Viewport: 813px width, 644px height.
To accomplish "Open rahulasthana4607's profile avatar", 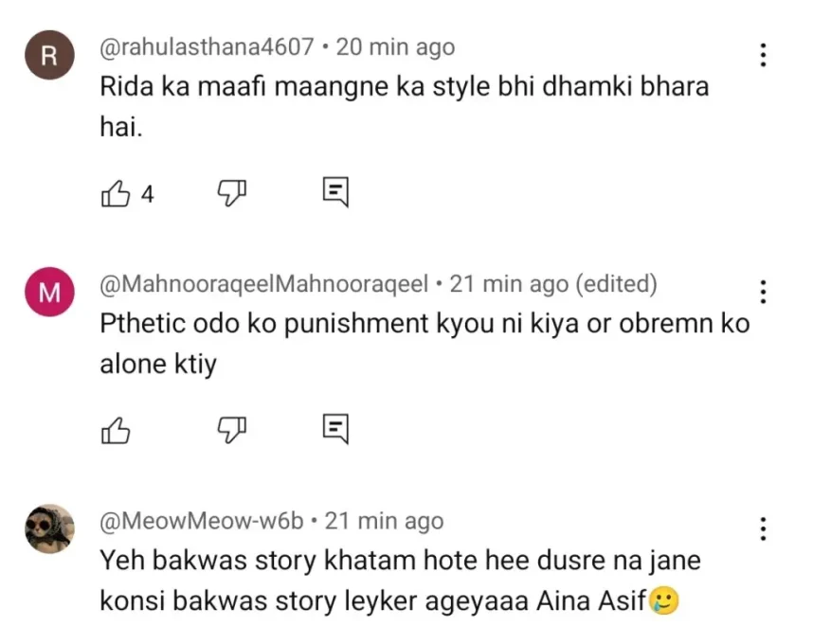I will point(48,56).
